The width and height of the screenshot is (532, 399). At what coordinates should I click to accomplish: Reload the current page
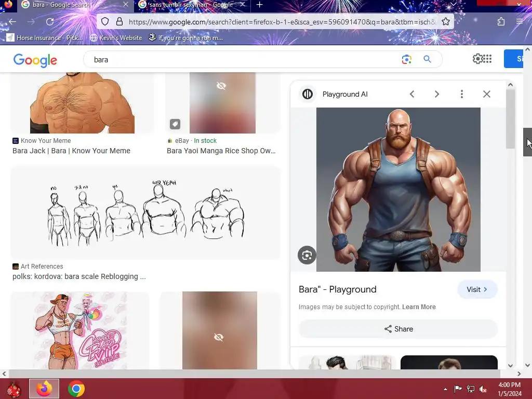50,22
